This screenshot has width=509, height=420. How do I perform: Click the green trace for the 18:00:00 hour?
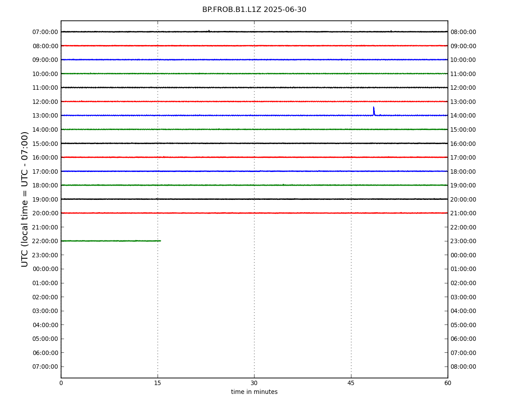[254, 185]
